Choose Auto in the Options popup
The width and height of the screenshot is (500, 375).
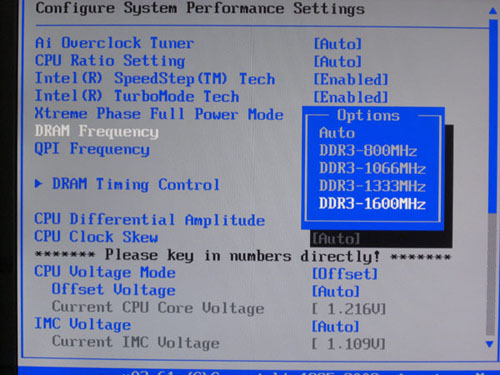pyautogui.click(x=337, y=133)
